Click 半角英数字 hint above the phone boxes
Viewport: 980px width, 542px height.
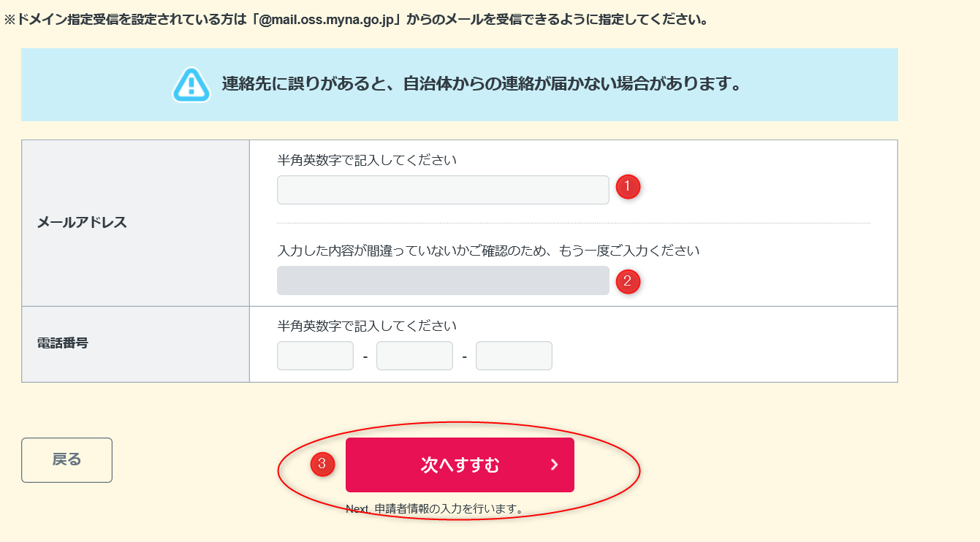[x=367, y=326]
